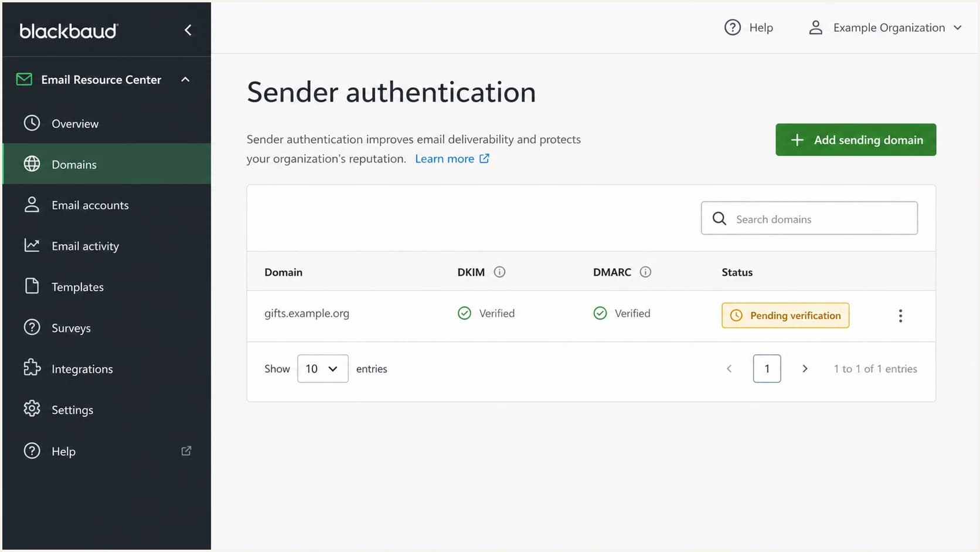
Task: Click the blackbaud logo
Action: click(69, 31)
